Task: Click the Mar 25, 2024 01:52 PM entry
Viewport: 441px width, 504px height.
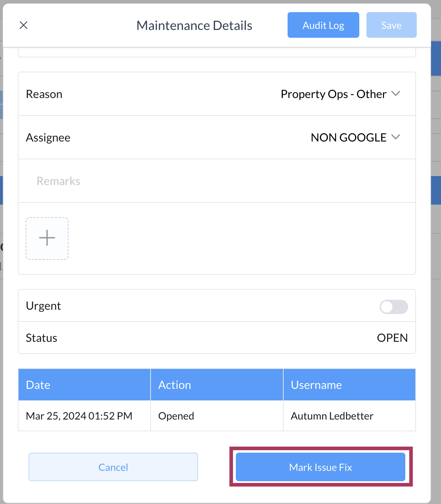Action: click(79, 416)
